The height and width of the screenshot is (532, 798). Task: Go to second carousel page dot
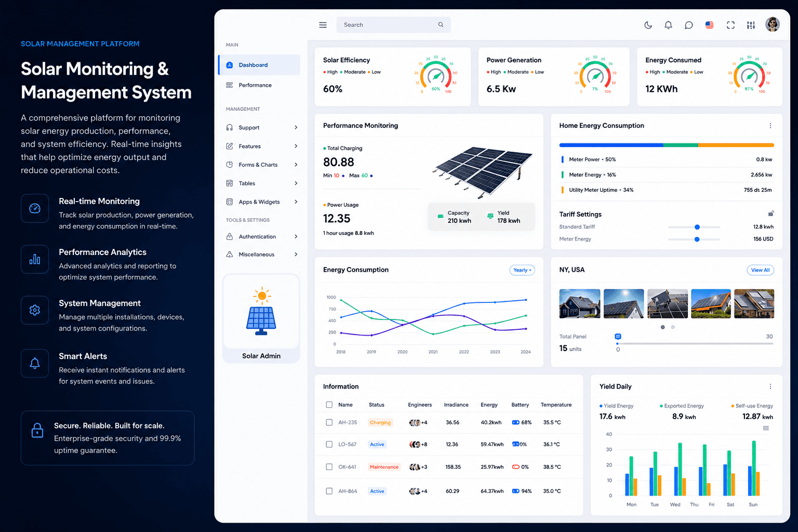(673, 327)
